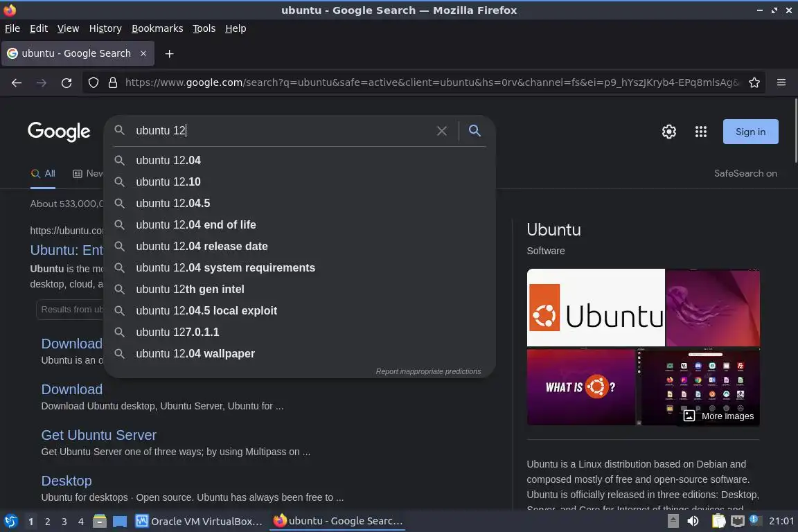Click the blue magnifier search button

(x=475, y=131)
